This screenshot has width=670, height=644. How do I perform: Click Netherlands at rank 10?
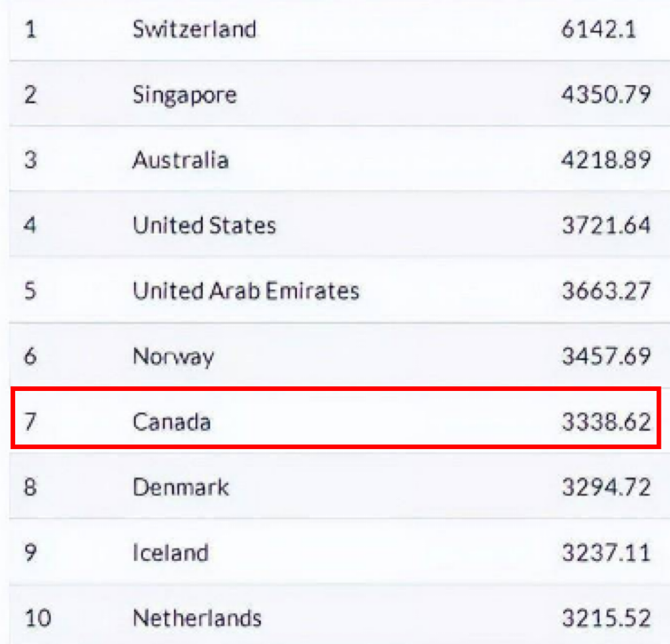pyautogui.click(x=197, y=618)
